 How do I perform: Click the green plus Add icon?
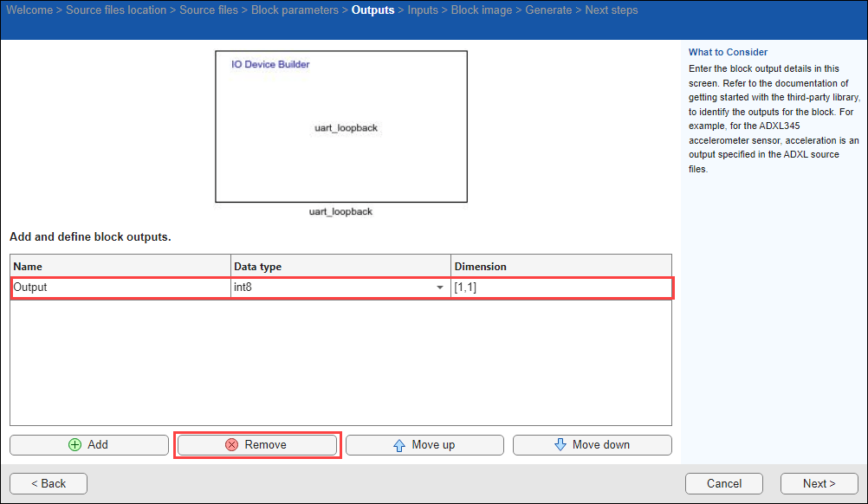[x=74, y=445]
